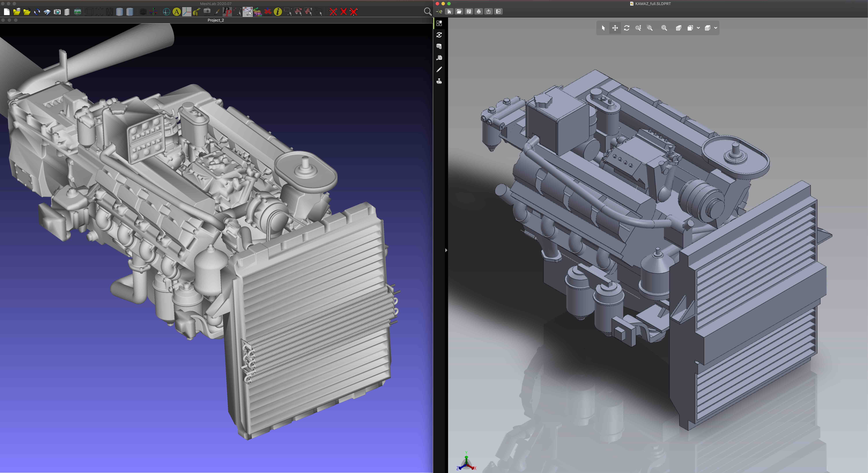Open the GEOREF tool in MeshLab
This screenshot has height=473, width=868.
point(268,12)
